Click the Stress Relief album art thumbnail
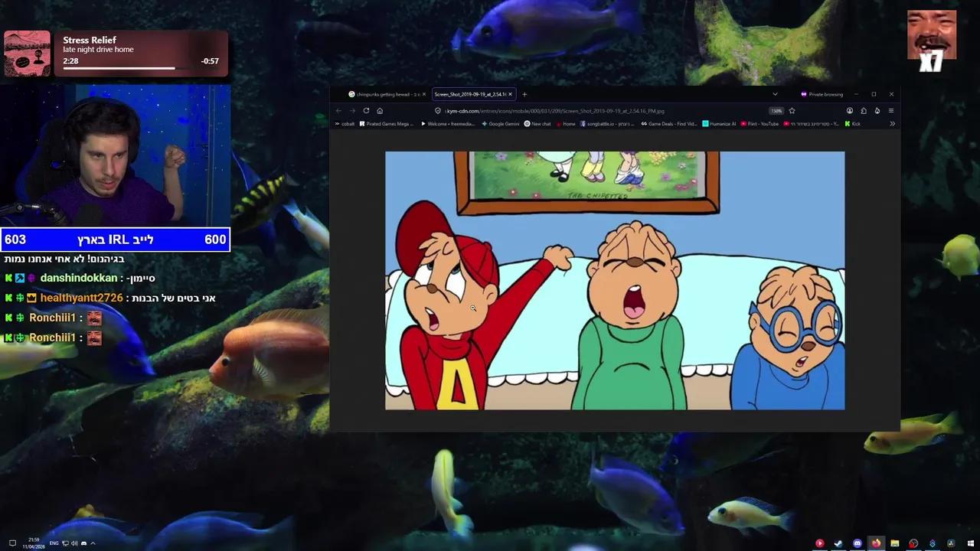Screen dimensions: 980x551 pyautogui.click(x=27, y=54)
